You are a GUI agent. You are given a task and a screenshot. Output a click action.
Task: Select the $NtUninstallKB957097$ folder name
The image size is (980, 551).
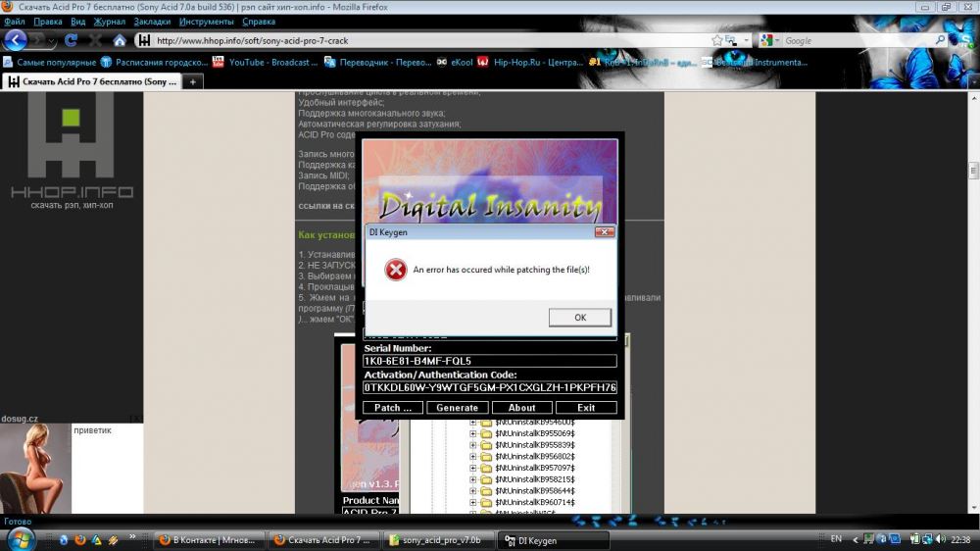535,468
